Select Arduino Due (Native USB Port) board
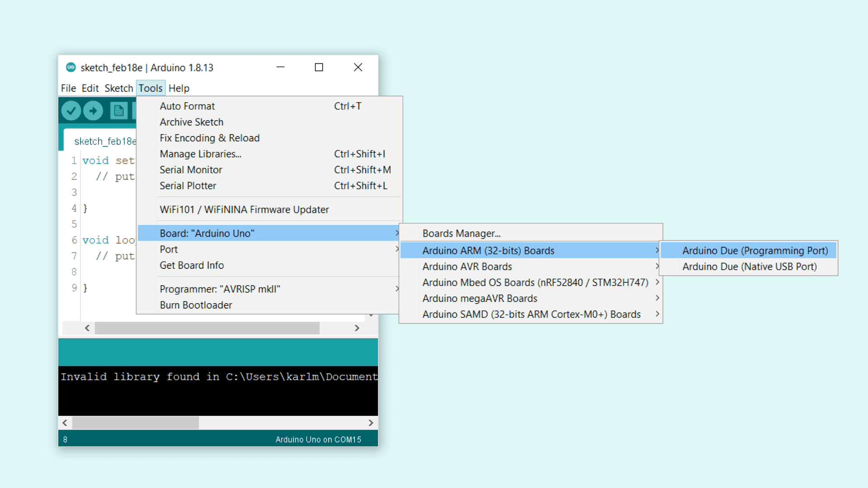868x488 pixels. coord(749,267)
